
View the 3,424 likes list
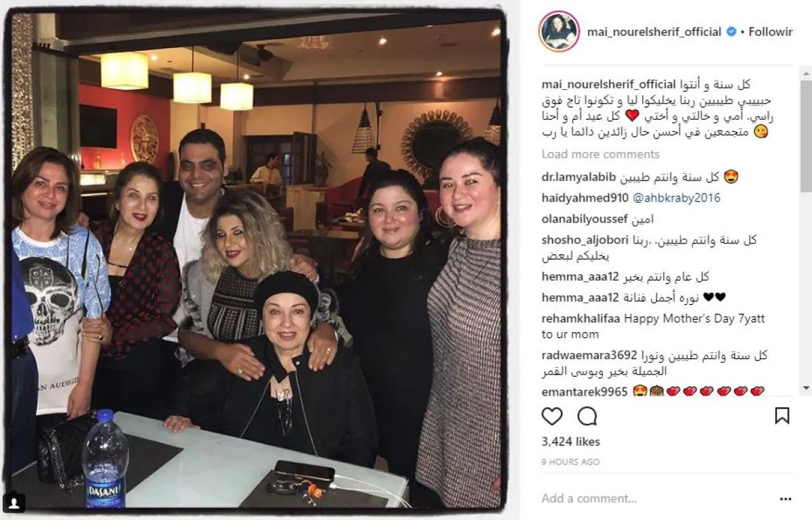[571, 442]
